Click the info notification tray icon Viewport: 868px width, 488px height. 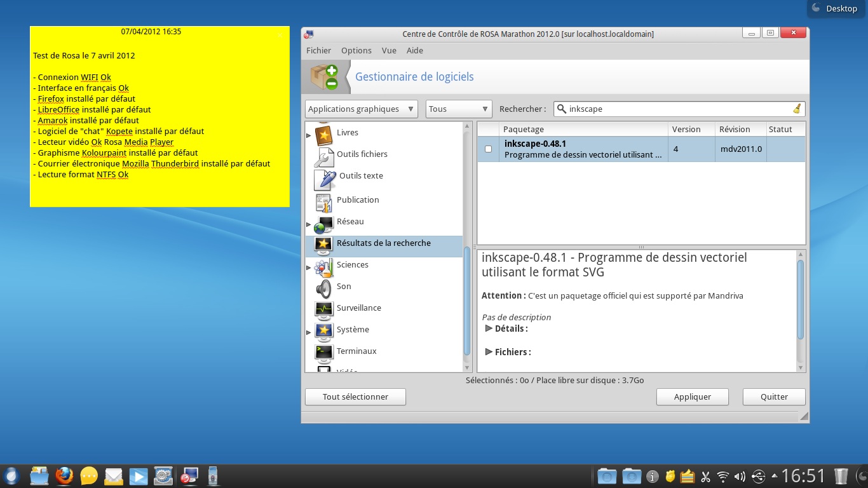pyautogui.click(x=652, y=476)
